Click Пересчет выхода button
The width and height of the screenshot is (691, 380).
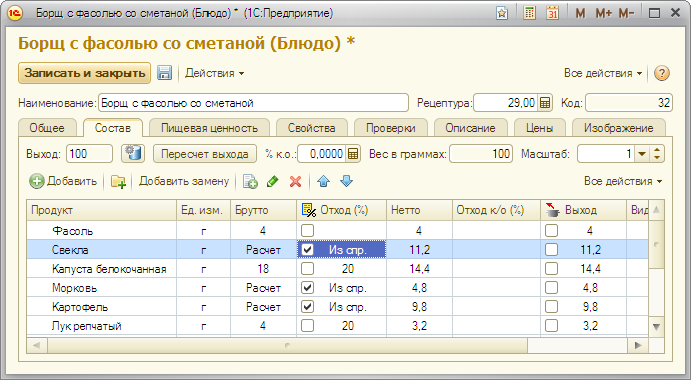pyautogui.click(x=204, y=154)
